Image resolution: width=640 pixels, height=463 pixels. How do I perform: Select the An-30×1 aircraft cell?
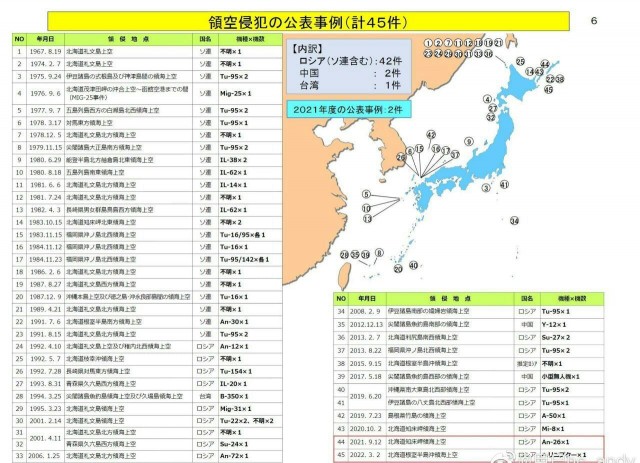(x=250, y=322)
